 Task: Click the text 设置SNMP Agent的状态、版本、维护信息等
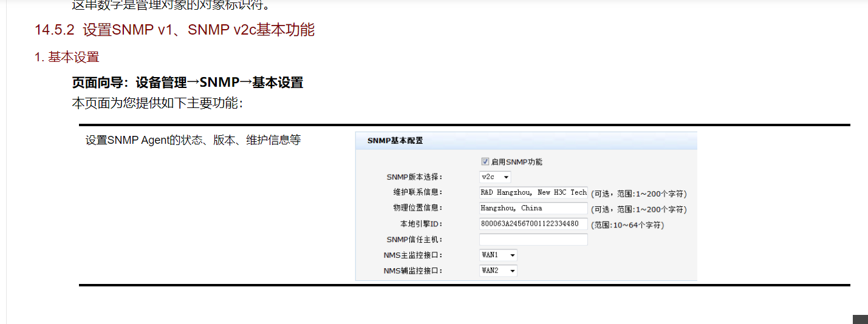(193, 141)
